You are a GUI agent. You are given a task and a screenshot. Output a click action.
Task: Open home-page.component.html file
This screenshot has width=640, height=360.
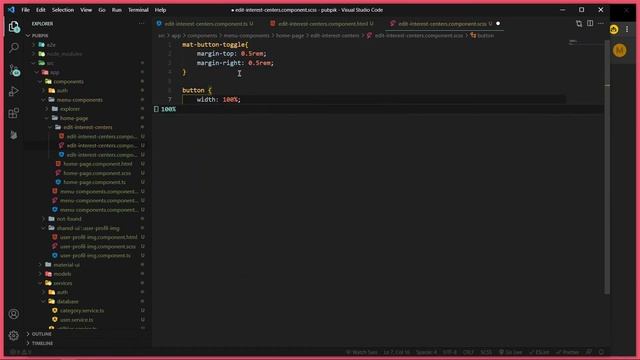[x=98, y=164]
